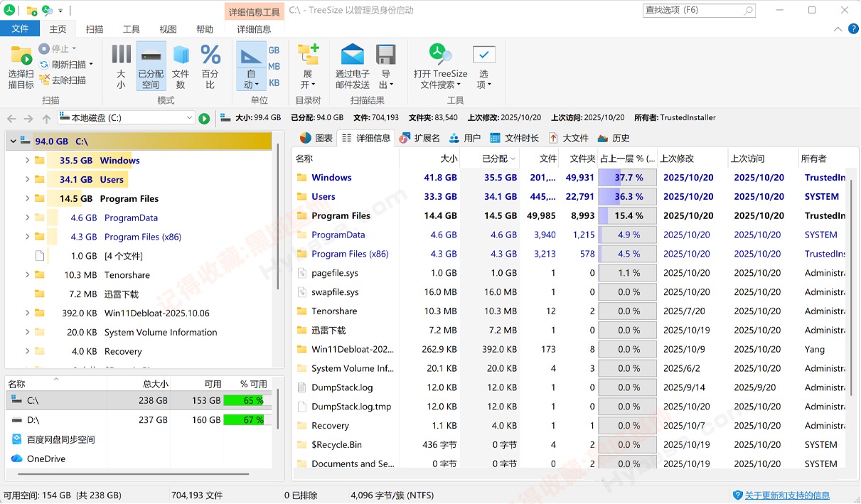Show file counts using the 文件数 icon

[x=181, y=65]
